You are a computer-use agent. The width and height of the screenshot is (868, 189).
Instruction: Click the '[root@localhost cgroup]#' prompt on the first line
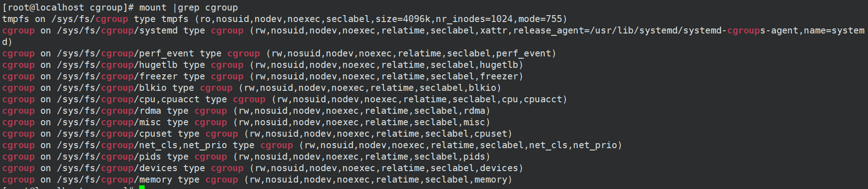coord(68,8)
